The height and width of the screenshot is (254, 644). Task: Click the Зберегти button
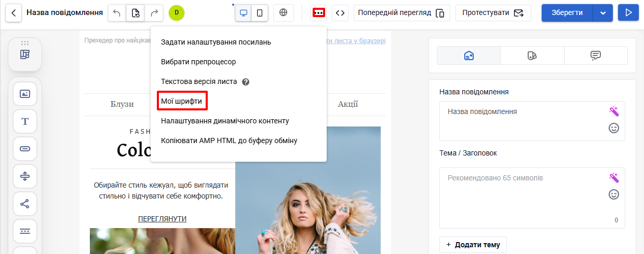(x=567, y=13)
